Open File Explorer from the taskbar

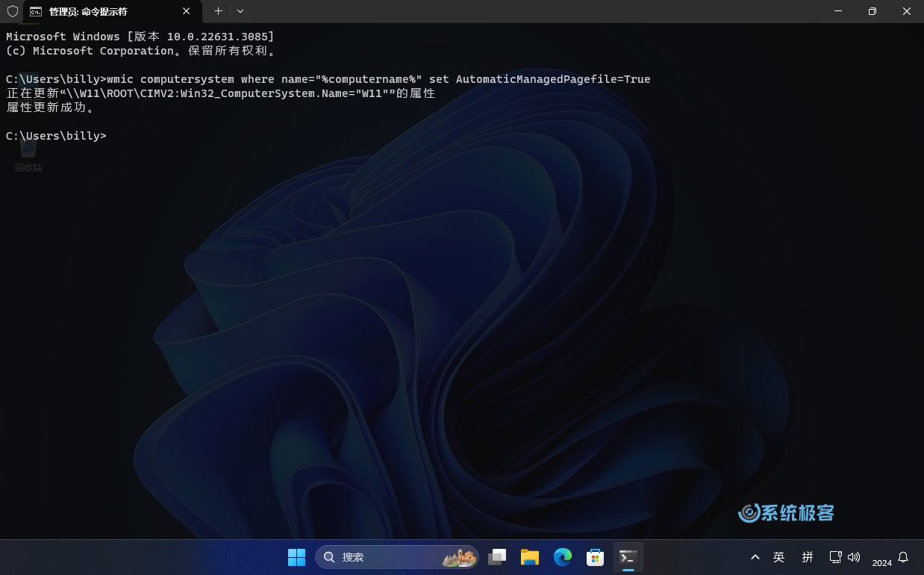[x=530, y=557]
